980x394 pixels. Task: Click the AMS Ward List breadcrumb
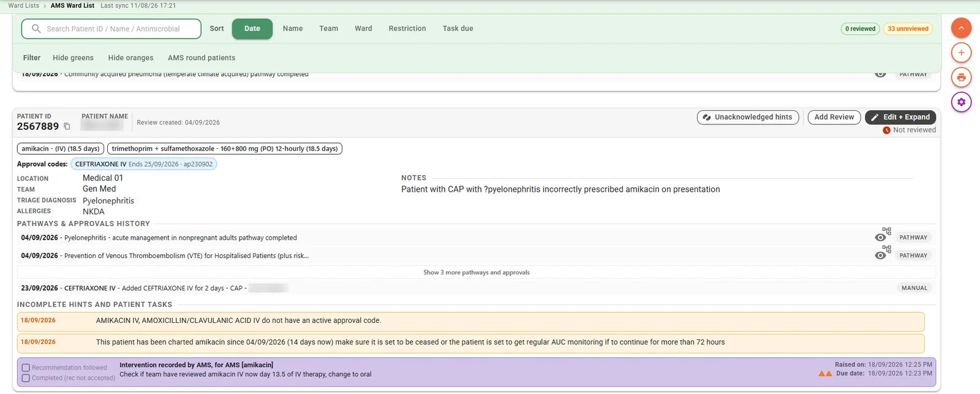coord(72,6)
